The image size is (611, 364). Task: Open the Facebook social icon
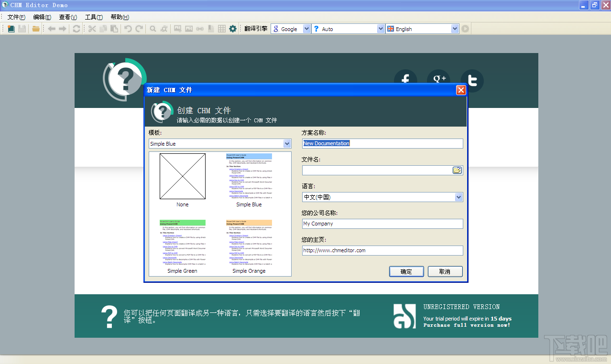[405, 81]
